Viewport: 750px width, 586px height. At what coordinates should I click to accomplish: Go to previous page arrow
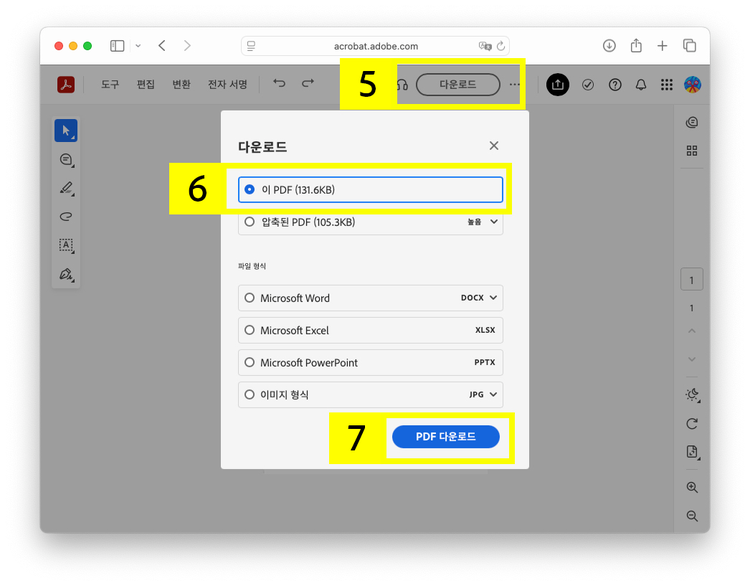tap(692, 331)
